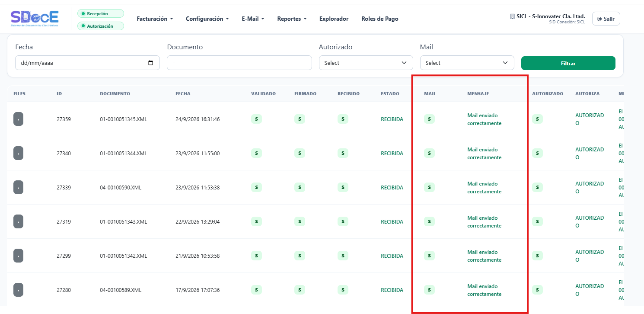Screen dimensions: 644x314
Task: Expand files for row ID 27299
Action: coord(18,256)
